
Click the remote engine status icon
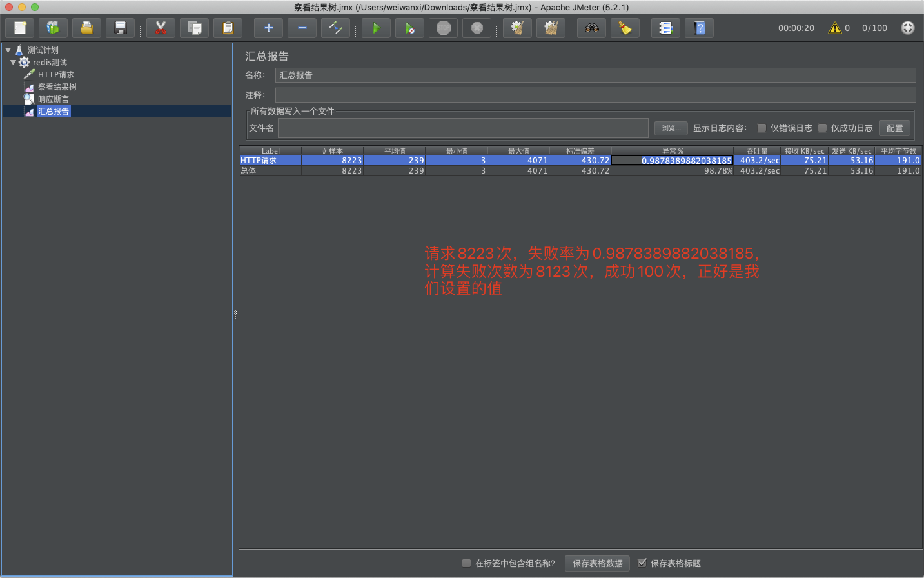[908, 28]
